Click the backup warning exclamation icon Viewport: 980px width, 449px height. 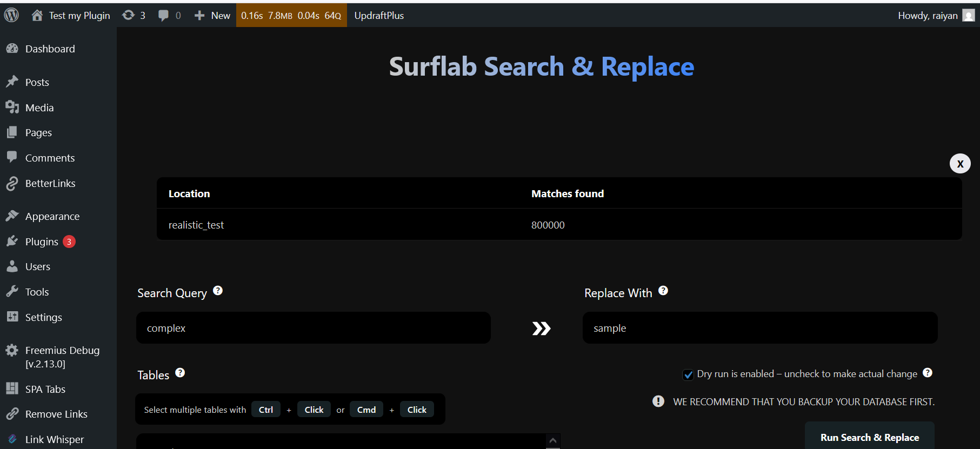[x=658, y=401]
